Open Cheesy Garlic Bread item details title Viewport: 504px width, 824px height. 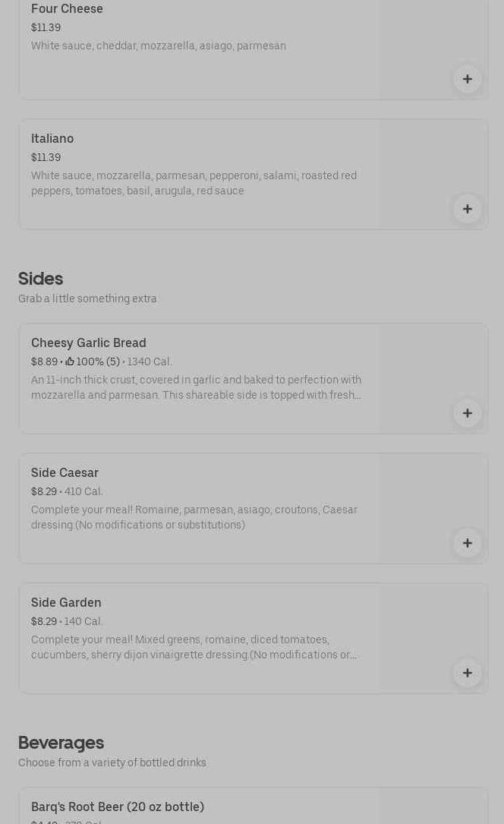pyautogui.click(x=89, y=343)
